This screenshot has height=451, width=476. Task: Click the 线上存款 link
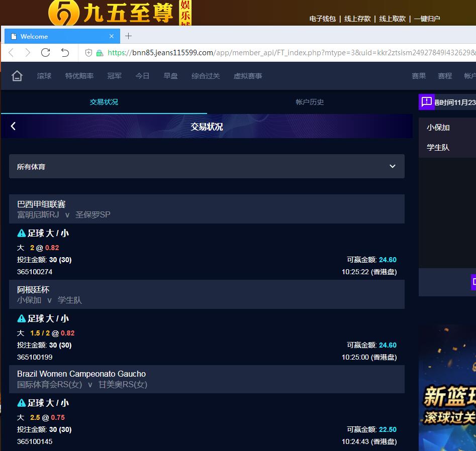coord(357,19)
